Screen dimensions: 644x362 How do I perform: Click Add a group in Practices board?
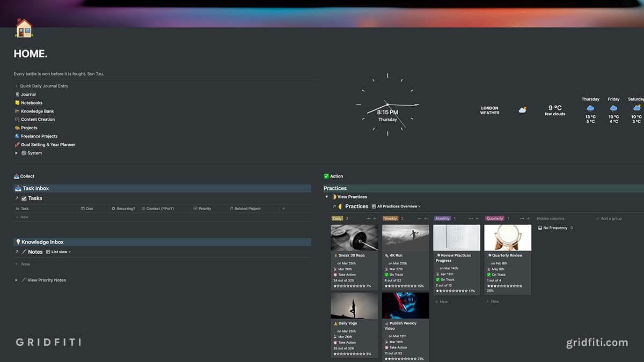point(609,219)
